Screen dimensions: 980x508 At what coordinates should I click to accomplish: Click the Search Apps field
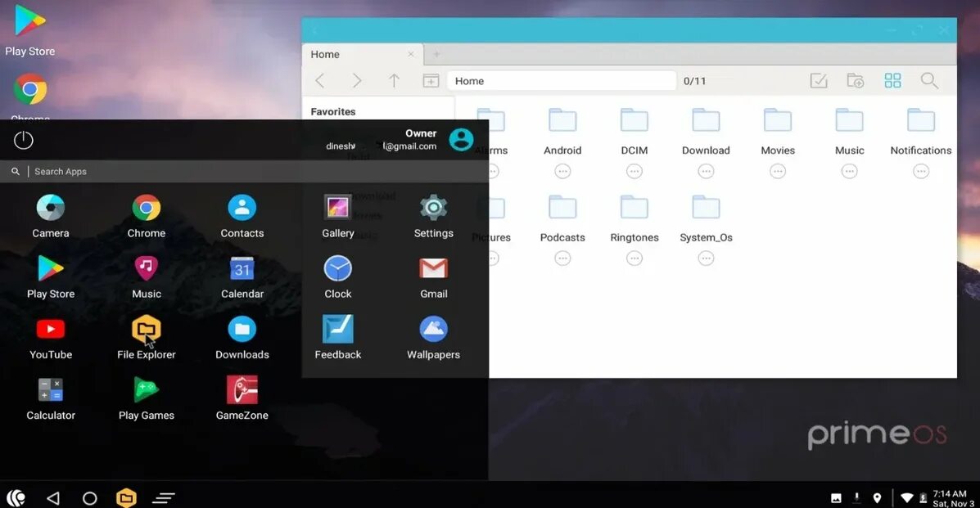pos(244,171)
